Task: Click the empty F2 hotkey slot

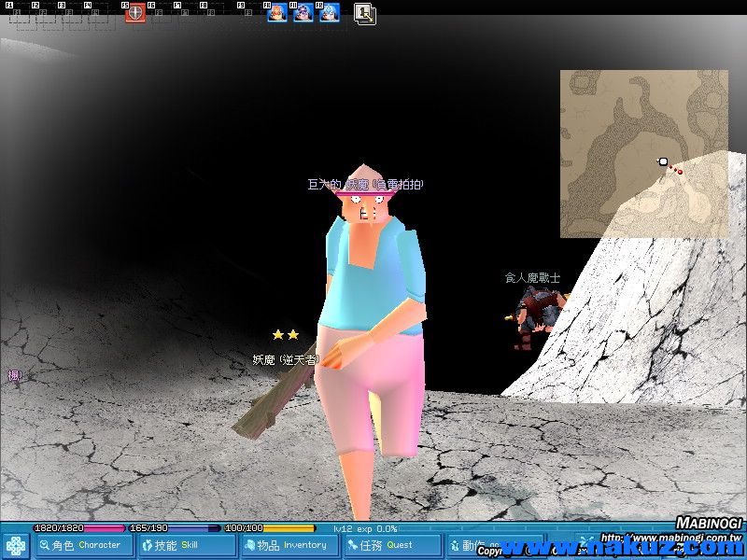Action: [x=44, y=14]
